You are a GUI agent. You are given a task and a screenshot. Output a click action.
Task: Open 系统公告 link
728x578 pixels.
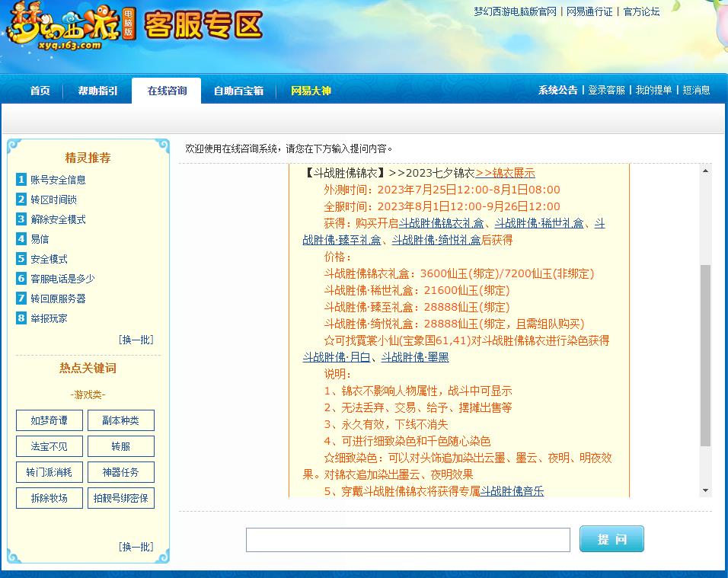[557, 90]
